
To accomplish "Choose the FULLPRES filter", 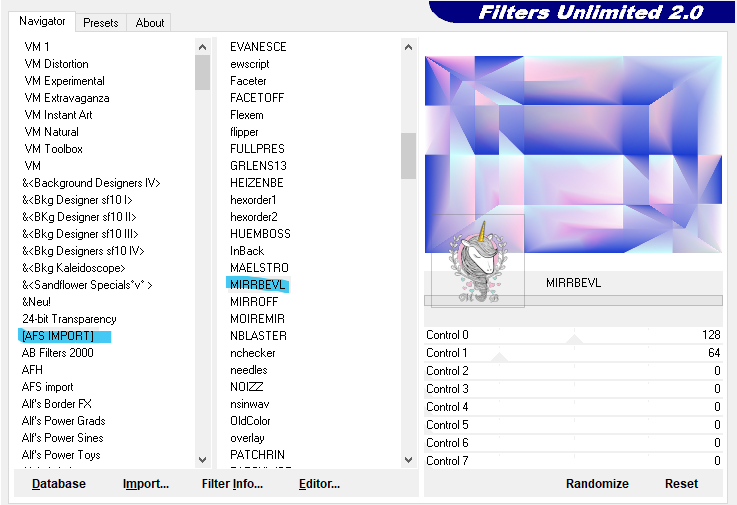I will point(257,149).
